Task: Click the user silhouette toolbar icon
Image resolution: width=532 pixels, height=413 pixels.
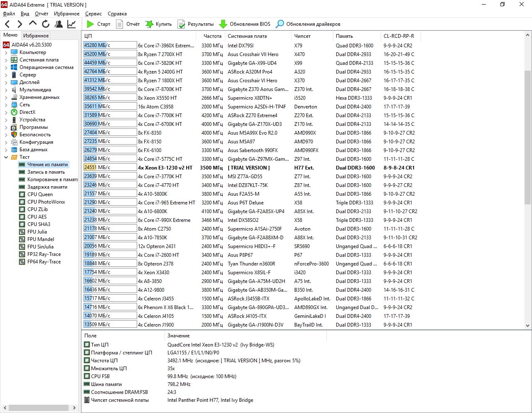Action: 59,24
